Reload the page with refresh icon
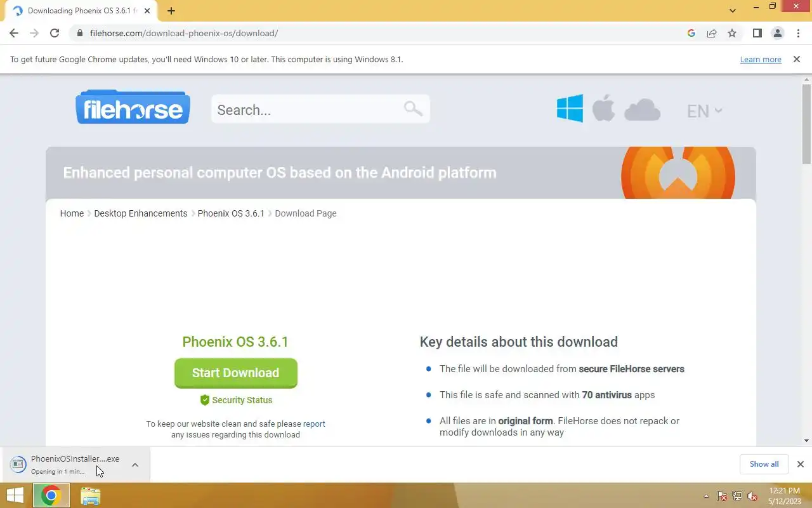812x508 pixels. tap(55, 33)
